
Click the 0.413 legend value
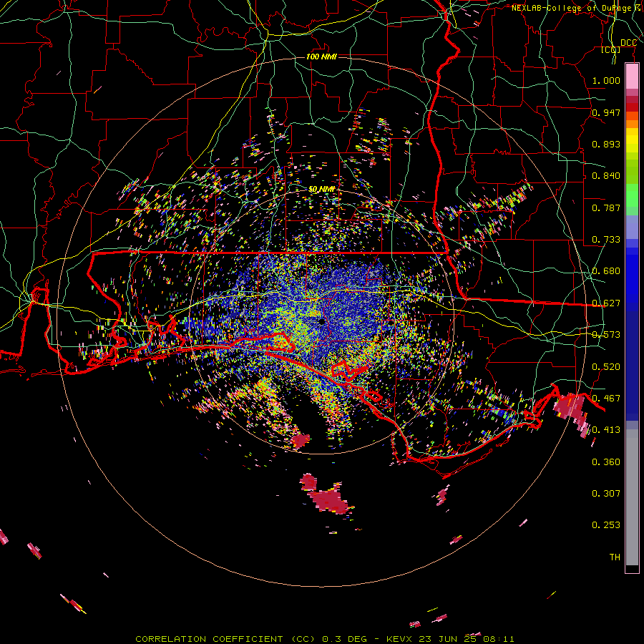tap(606, 430)
